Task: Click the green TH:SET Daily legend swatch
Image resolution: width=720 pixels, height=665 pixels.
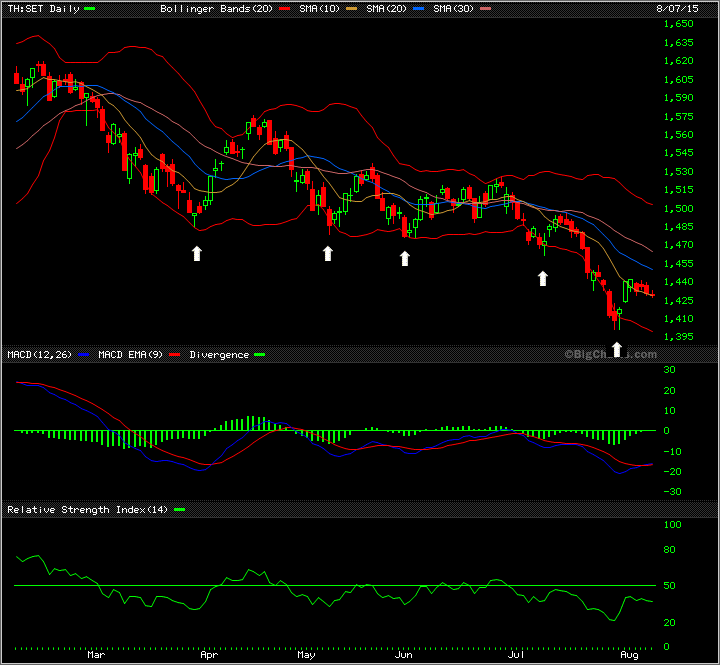Action: (90, 9)
